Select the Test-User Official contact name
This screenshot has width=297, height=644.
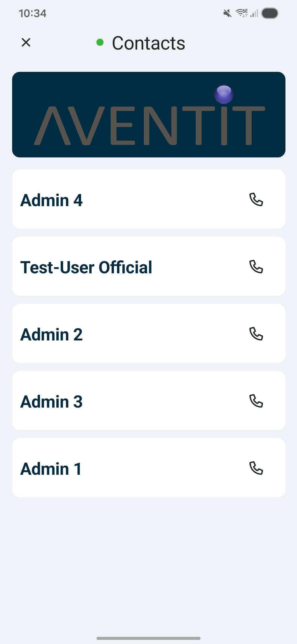click(x=86, y=267)
